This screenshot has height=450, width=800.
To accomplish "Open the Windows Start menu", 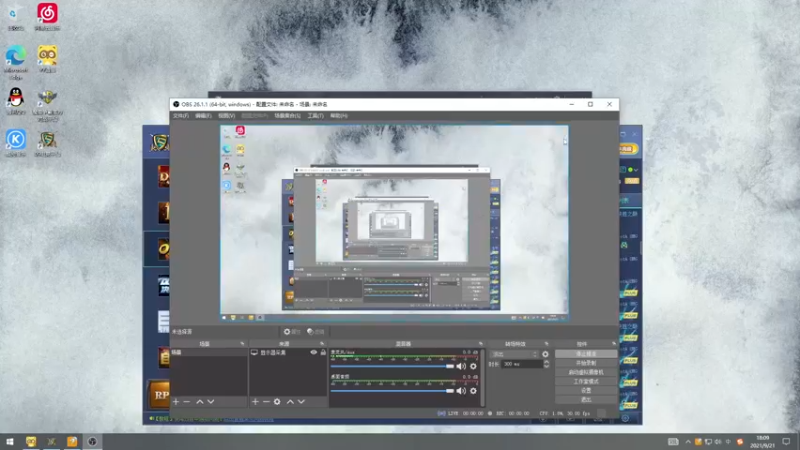I will [x=10, y=441].
